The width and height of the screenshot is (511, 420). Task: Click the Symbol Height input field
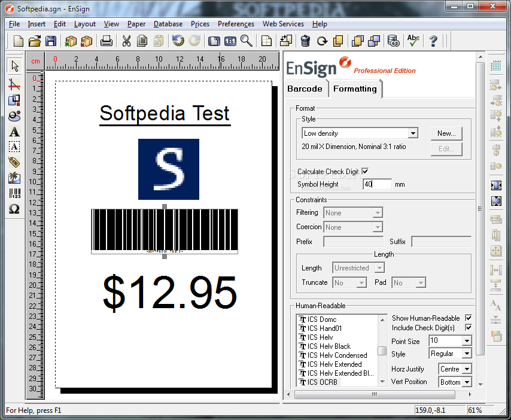(x=377, y=184)
